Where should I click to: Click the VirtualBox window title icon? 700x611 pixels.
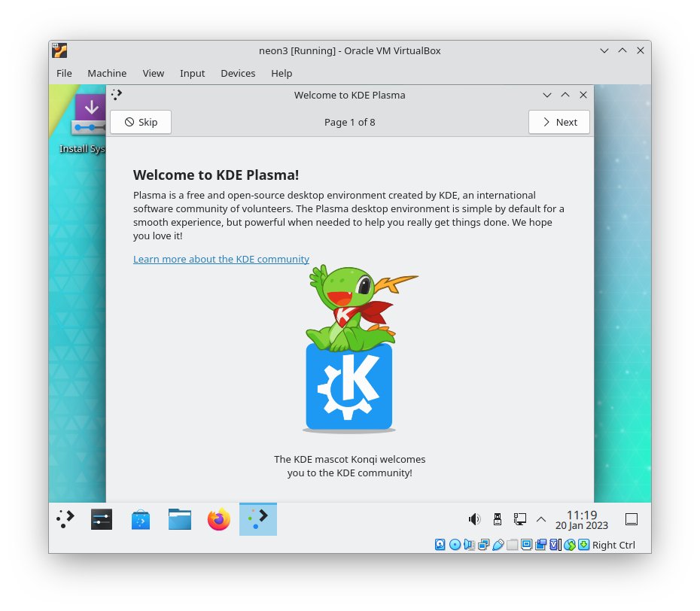tap(59, 50)
